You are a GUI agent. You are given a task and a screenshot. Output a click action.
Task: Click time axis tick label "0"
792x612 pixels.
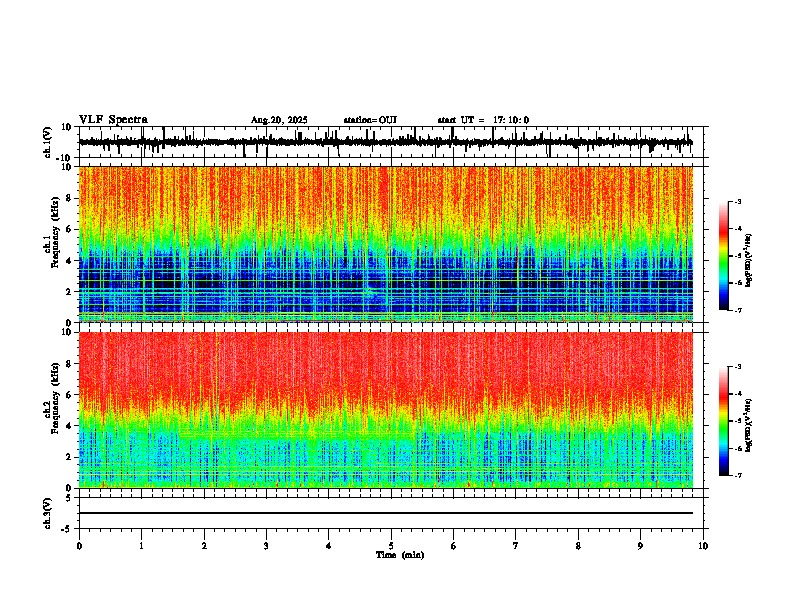pos(79,546)
